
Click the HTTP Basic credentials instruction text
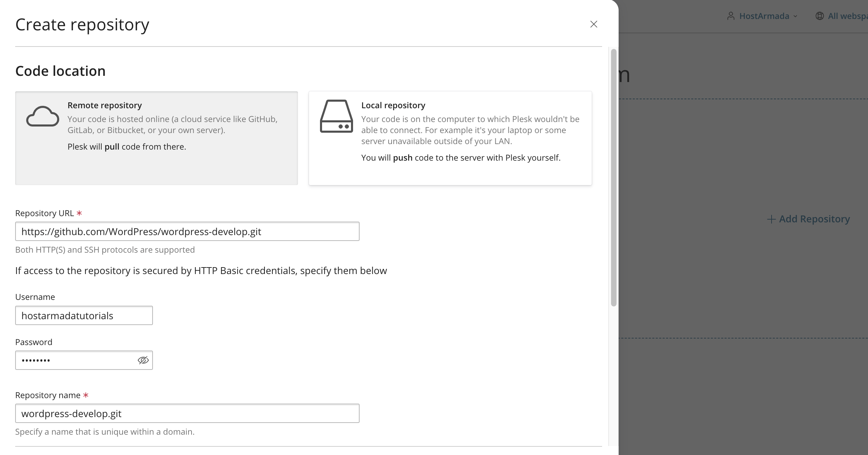(201, 271)
